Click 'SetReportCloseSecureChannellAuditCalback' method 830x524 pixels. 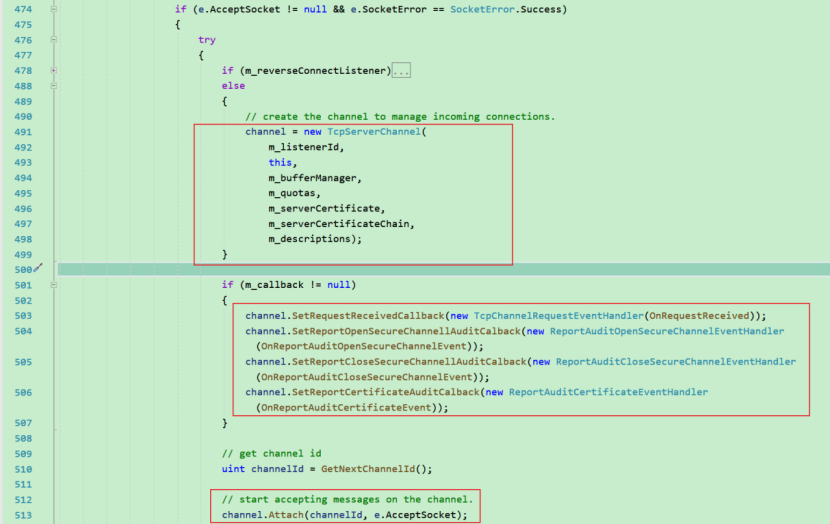coord(409,362)
